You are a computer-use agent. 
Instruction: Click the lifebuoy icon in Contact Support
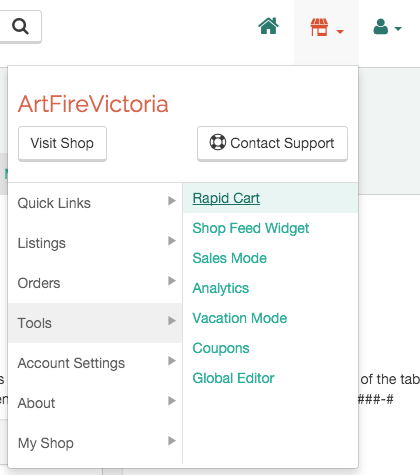tap(218, 142)
